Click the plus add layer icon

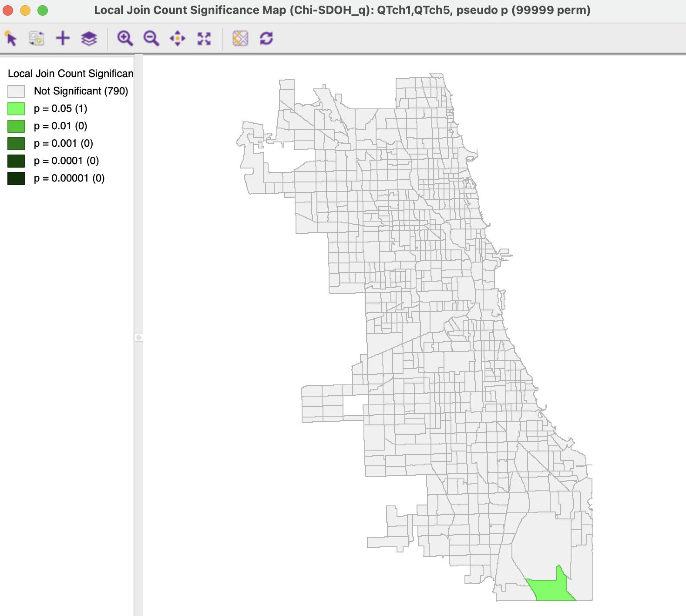point(63,38)
